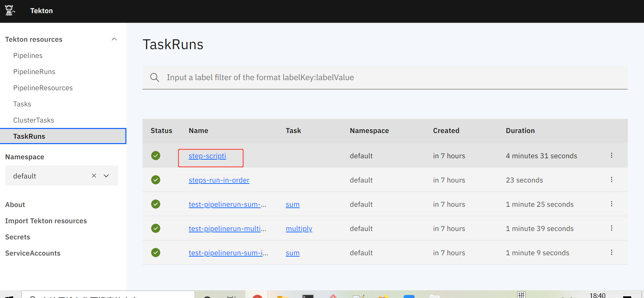Open Secrets page
Image resolution: width=644 pixels, height=298 pixels.
coord(18,237)
